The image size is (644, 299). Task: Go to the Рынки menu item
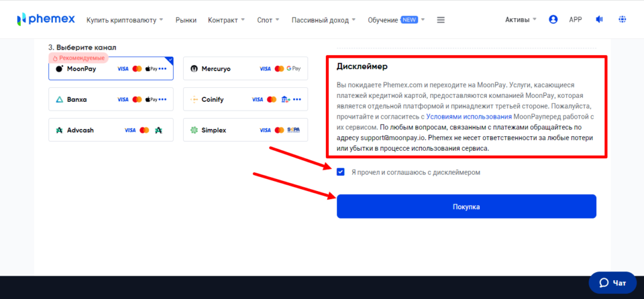tap(186, 19)
